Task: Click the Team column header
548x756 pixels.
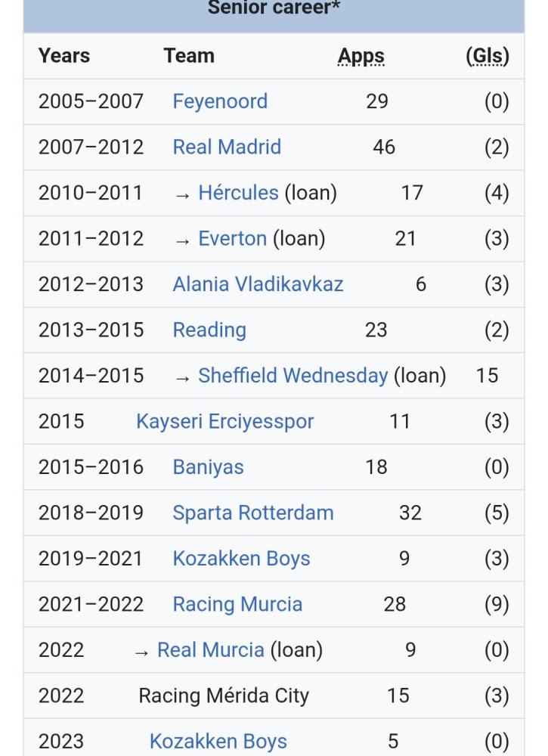Action: point(189,56)
